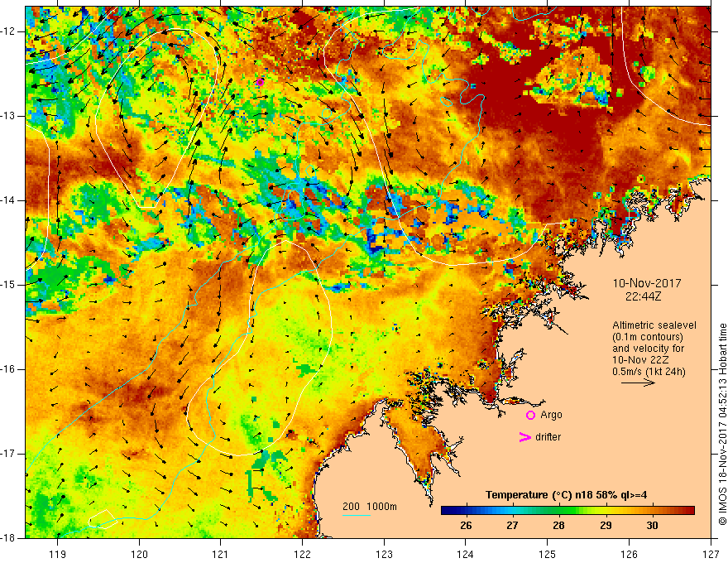
Task: Click longitude axis label 124
Action: tap(466, 554)
